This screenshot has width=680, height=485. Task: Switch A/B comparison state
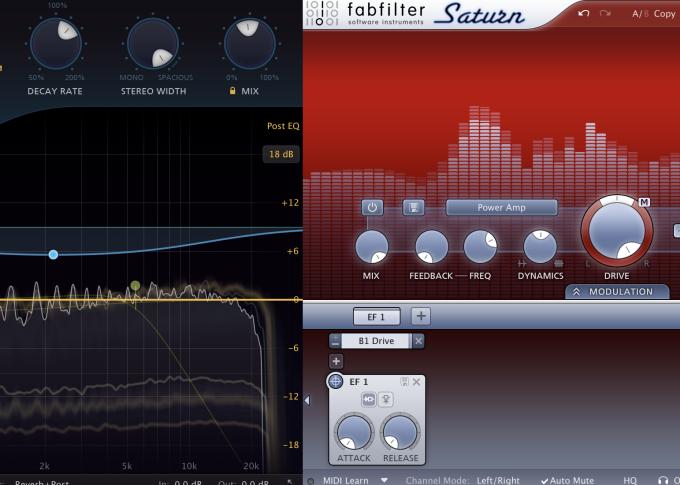pyautogui.click(x=640, y=14)
